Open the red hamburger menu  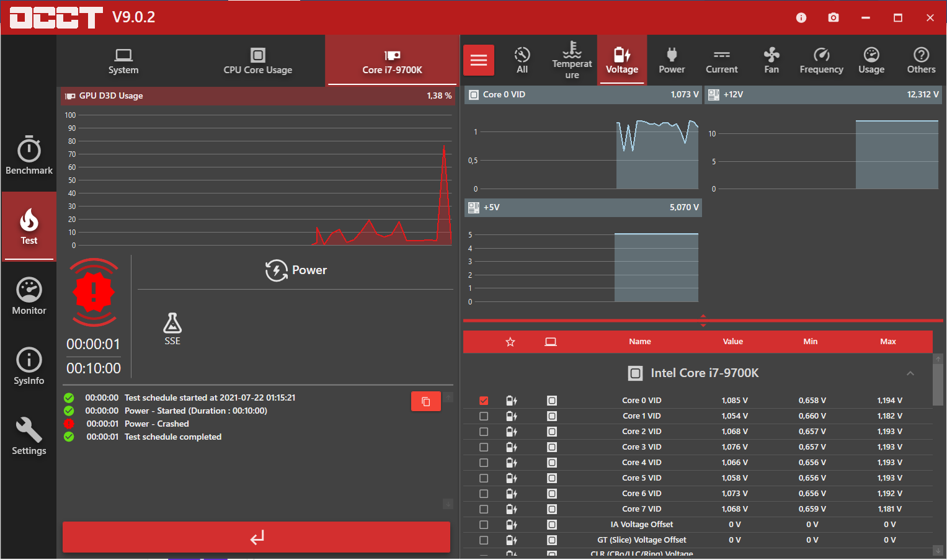pyautogui.click(x=479, y=60)
